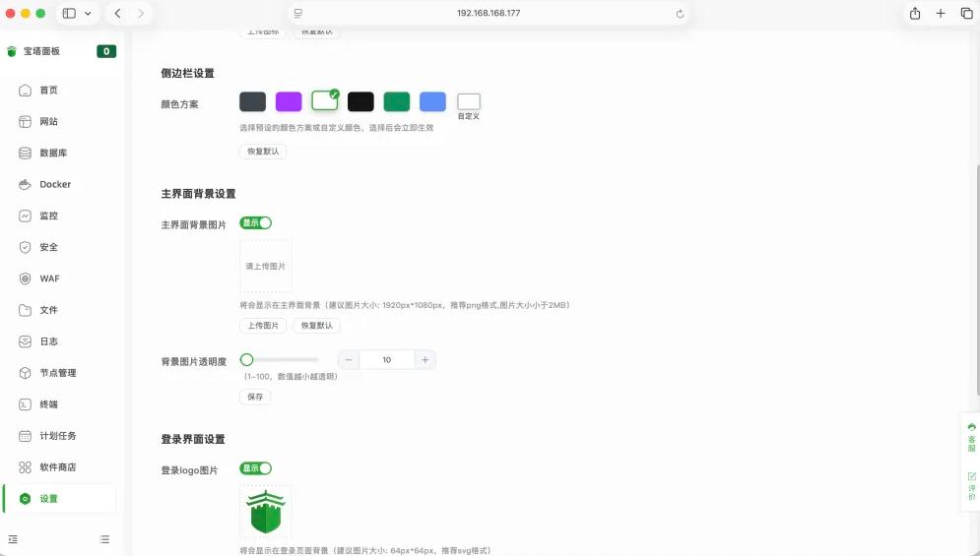Choose the dark gray sidebar color
The image size is (980, 556).
[252, 101]
